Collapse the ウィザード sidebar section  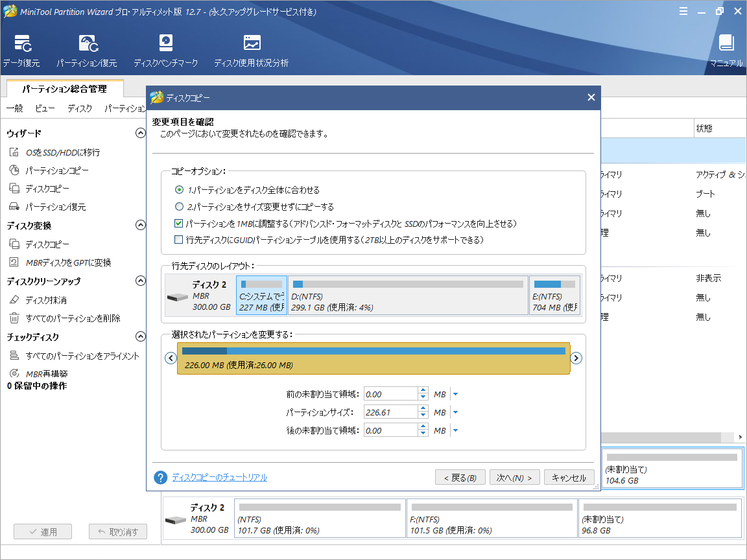coord(140,133)
